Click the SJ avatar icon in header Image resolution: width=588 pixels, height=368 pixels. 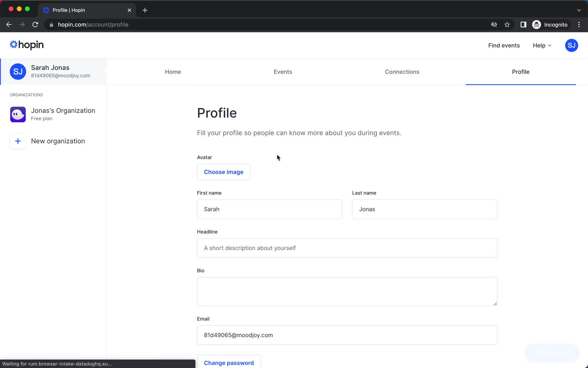pyautogui.click(x=571, y=45)
